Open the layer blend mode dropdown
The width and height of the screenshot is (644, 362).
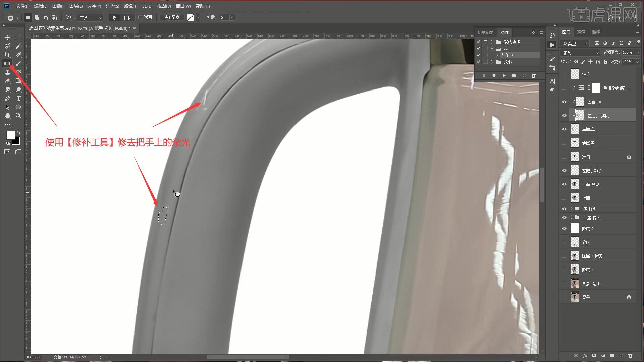[580, 53]
